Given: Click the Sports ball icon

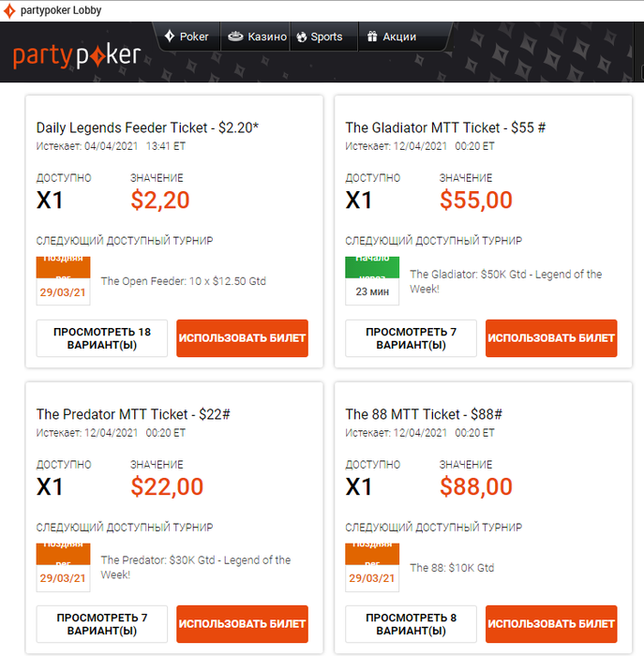Looking at the screenshot, I should 302,37.
